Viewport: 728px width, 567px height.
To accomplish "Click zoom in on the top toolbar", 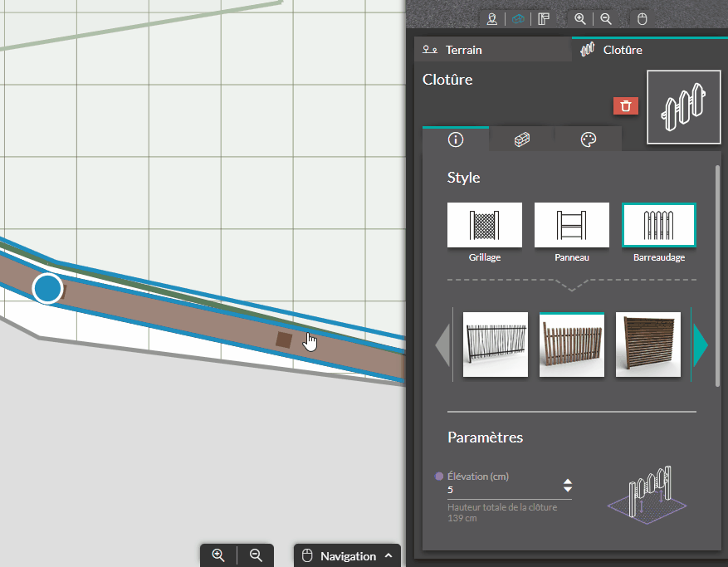I will click(x=580, y=18).
